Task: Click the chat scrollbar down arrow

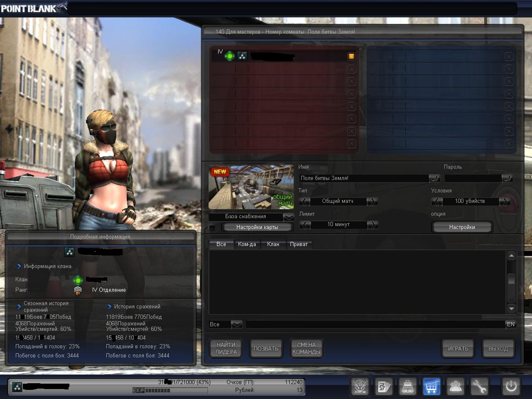Action: click(x=512, y=308)
